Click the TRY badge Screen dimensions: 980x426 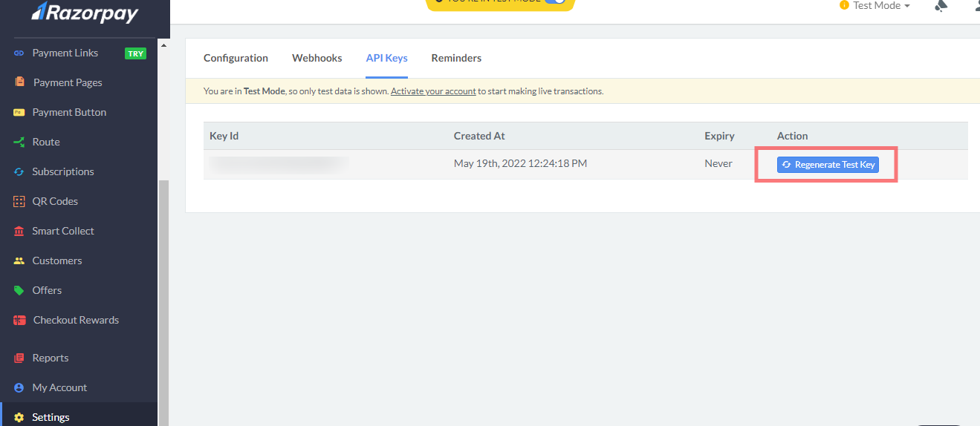135,53
